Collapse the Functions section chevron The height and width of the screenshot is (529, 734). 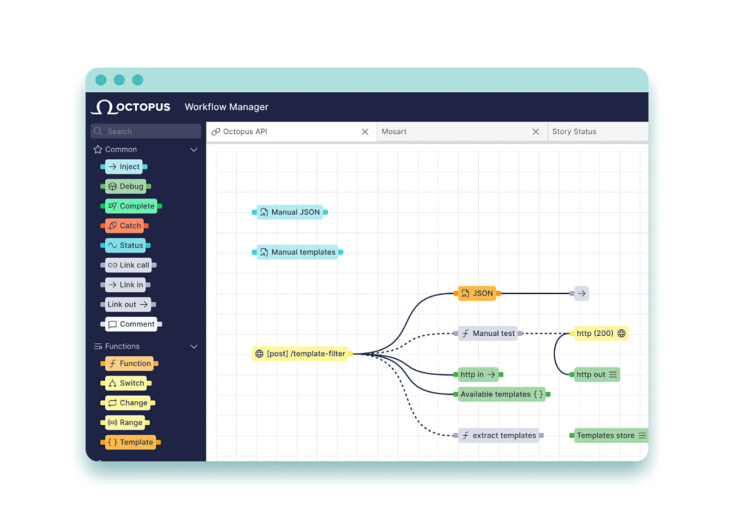194,346
